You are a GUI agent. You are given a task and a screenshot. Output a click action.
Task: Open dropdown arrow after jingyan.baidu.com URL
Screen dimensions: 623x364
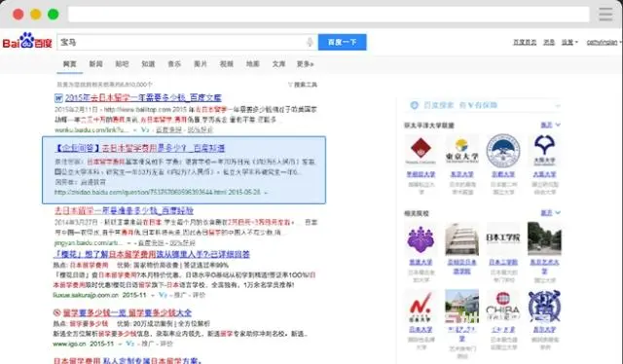[128, 242]
